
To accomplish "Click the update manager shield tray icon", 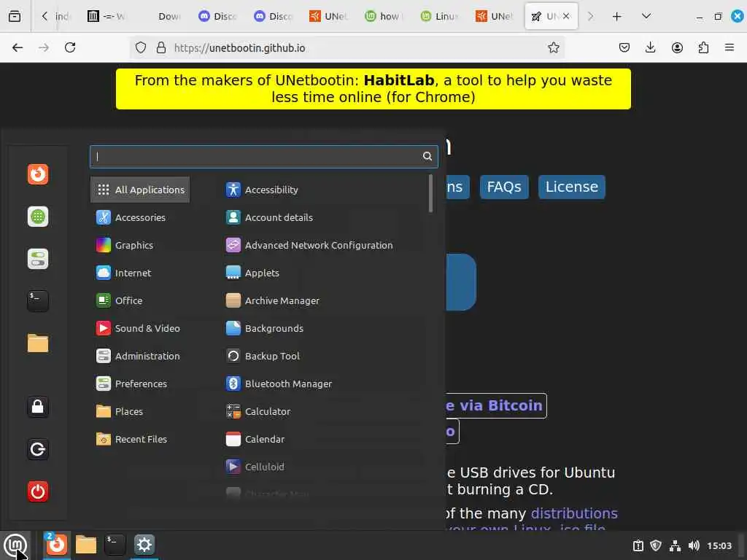I will click(x=656, y=545).
